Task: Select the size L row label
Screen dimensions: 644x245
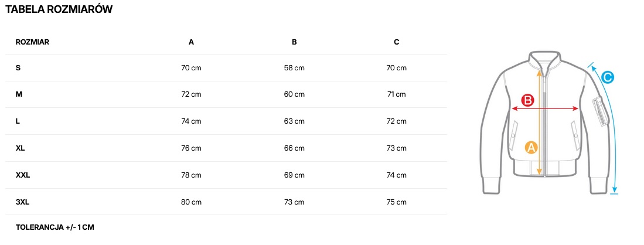Action: pyautogui.click(x=18, y=121)
